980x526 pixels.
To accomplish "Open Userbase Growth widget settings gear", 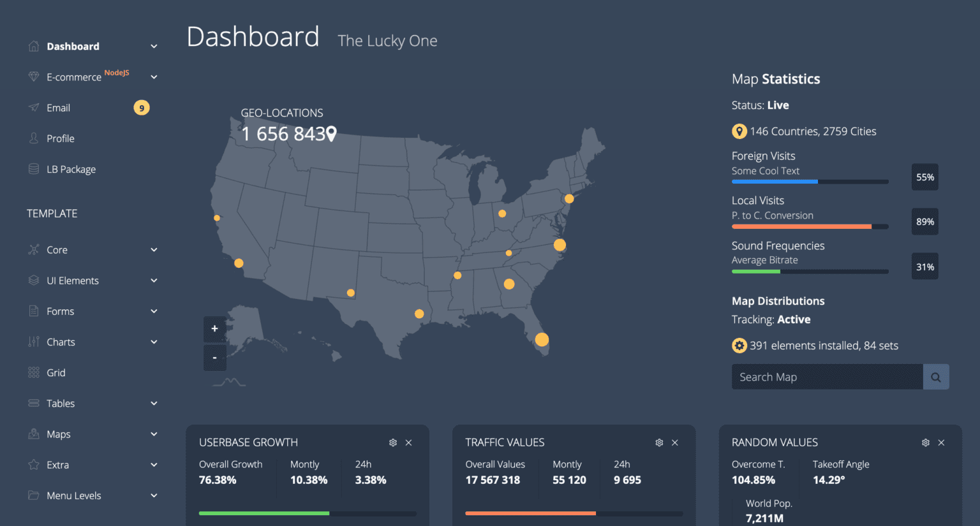I will coord(392,442).
